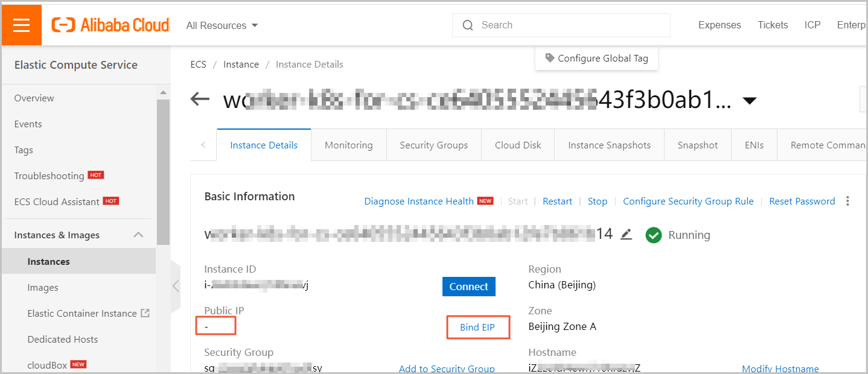Select Instances in the sidebar
The image size is (868, 374).
coord(78,261)
